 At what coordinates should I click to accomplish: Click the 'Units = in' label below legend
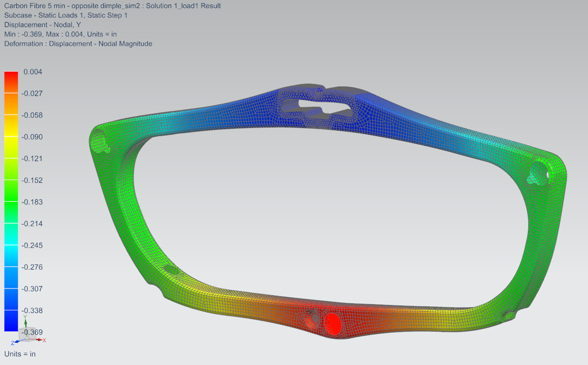coord(20,354)
